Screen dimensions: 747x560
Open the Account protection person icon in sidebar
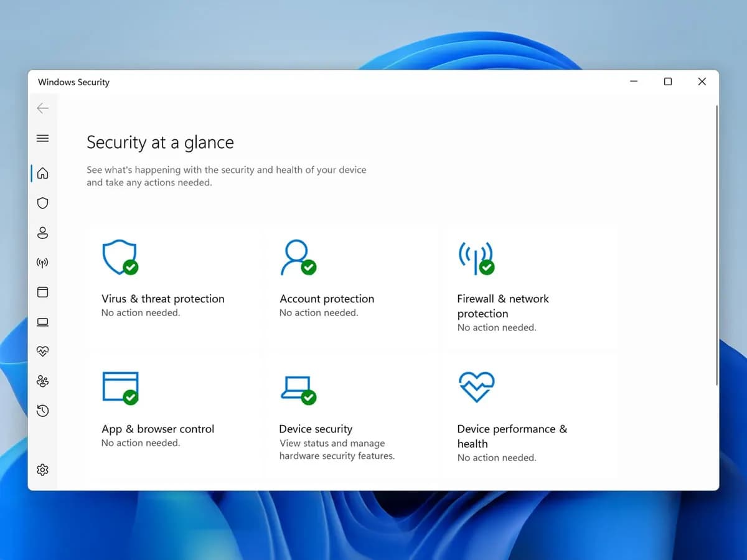click(42, 233)
